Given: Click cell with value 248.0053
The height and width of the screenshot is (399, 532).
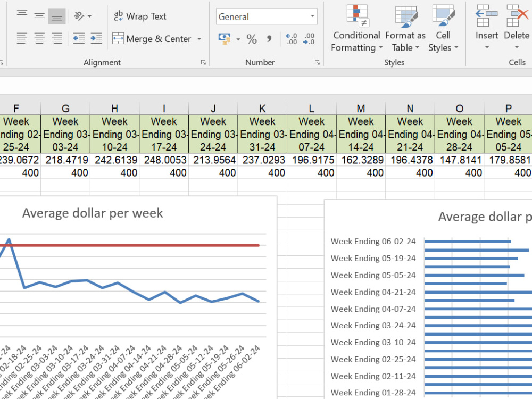Looking at the screenshot, I should pyautogui.click(x=164, y=160).
